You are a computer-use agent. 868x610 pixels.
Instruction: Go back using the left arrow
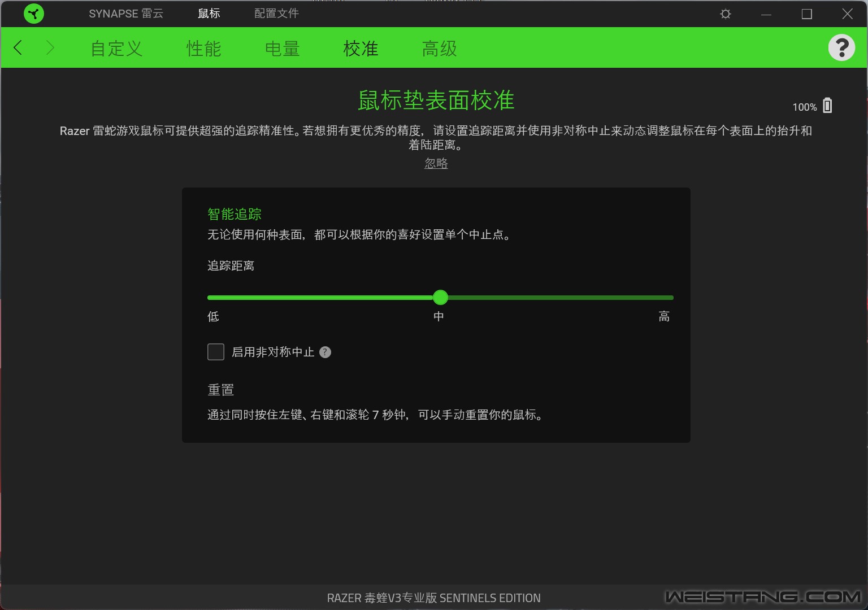[18, 48]
